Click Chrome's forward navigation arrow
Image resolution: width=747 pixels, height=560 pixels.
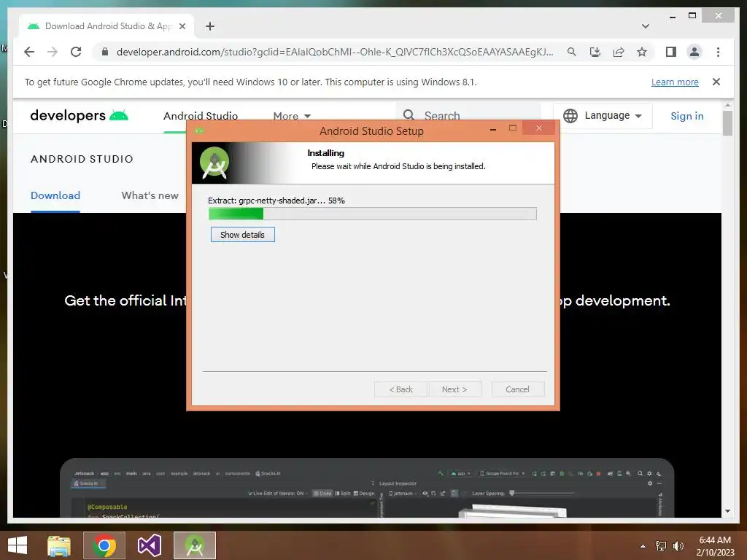[x=53, y=52]
